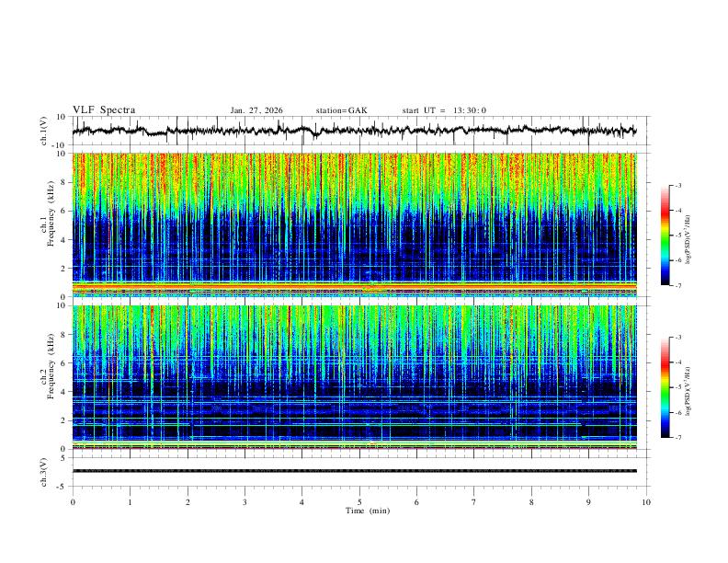
Task: Click the ch.1 voltage waveform trace panel
Action: pos(358,131)
